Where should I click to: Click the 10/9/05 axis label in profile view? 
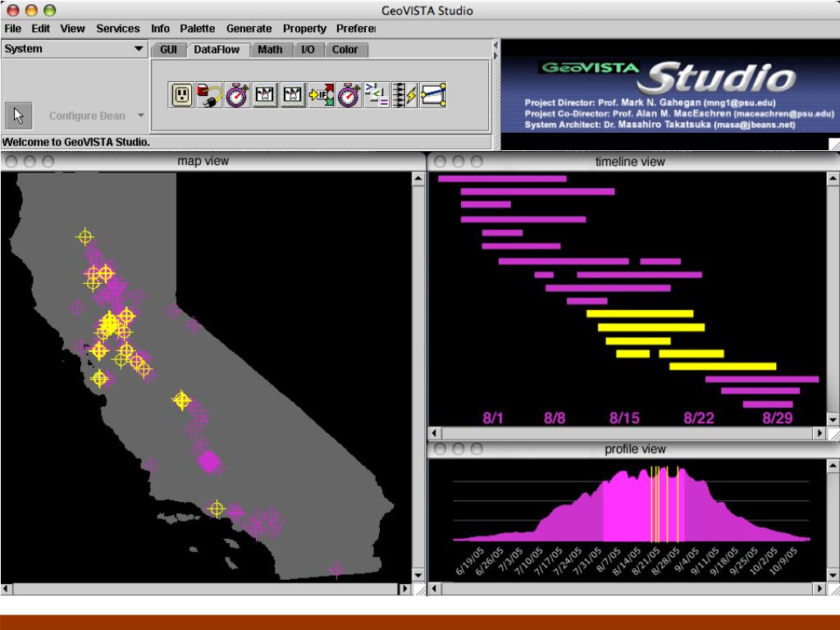click(x=783, y=561)
